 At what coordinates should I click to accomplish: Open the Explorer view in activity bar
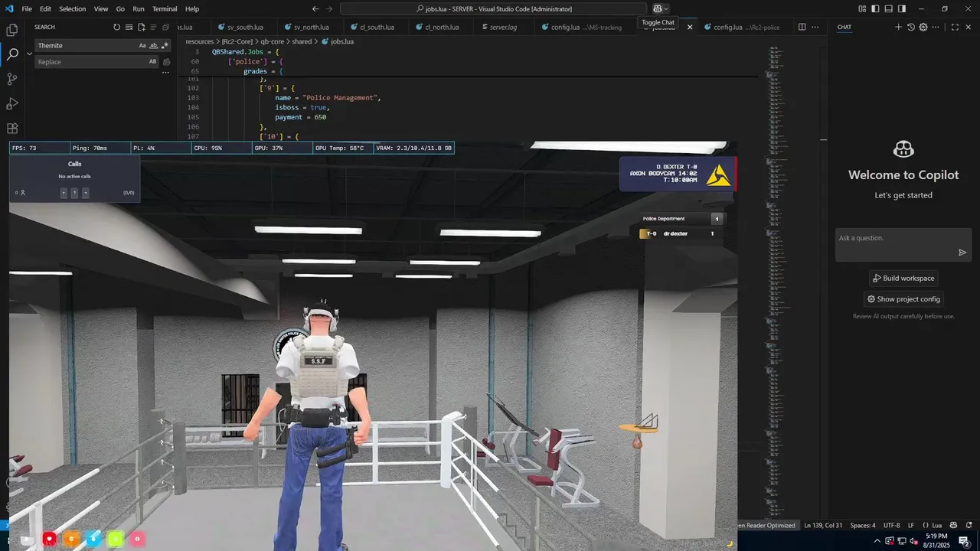point(12,31)
